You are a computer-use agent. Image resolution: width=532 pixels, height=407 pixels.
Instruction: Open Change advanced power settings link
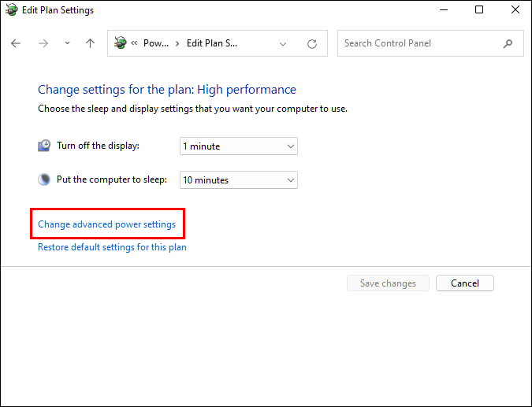106,224
